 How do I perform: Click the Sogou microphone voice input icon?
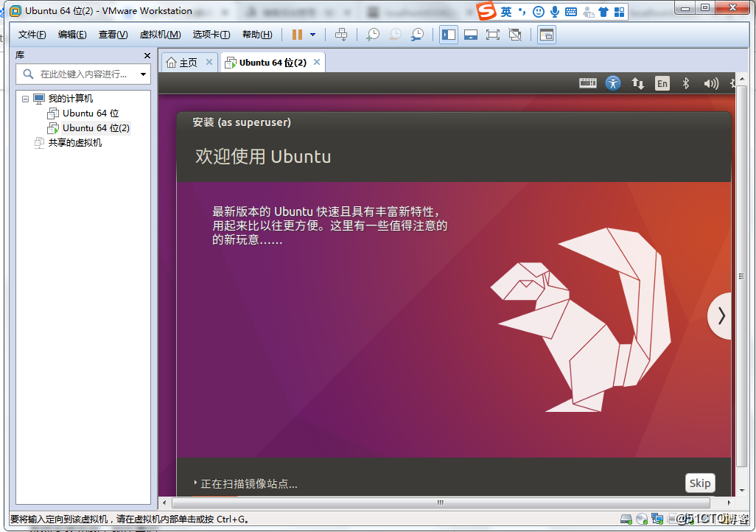pyautogui.click(x=555, y=12)
